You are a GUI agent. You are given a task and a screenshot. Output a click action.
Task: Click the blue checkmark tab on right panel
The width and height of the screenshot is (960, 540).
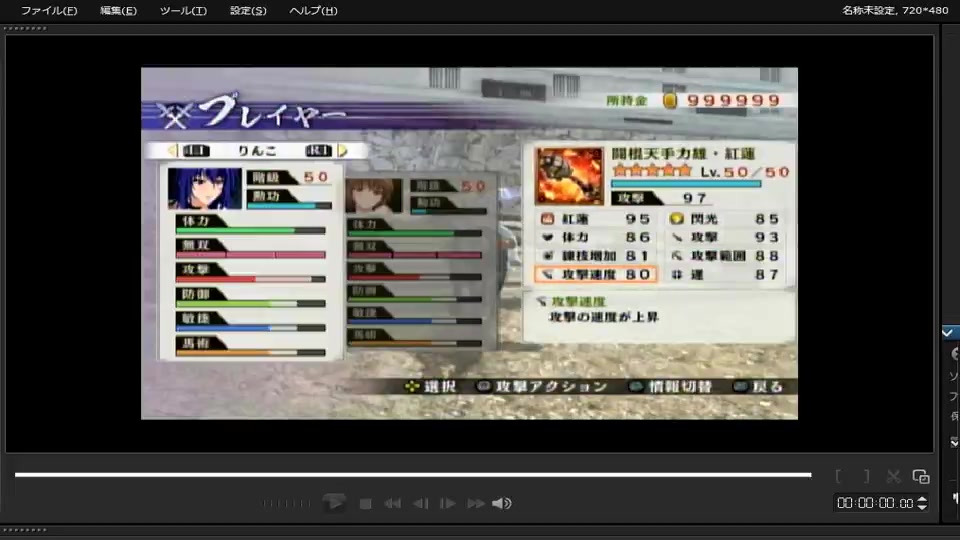(x=949, y=332)
